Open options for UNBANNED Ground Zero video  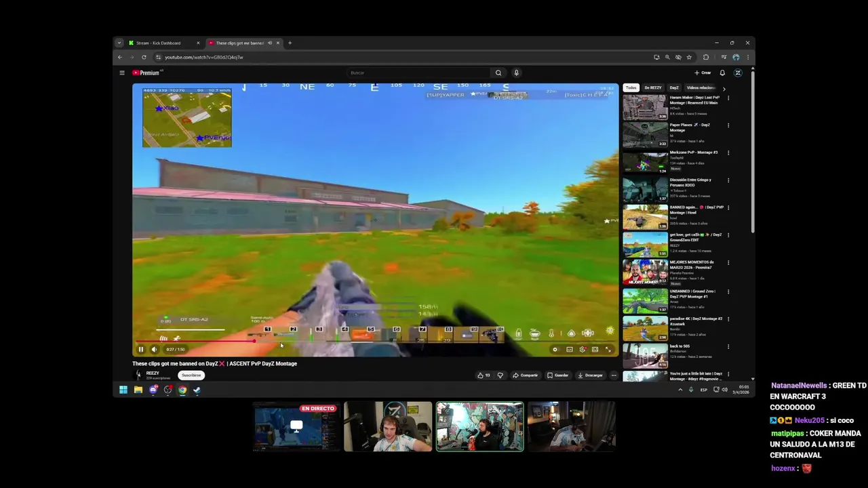[728, 292]
